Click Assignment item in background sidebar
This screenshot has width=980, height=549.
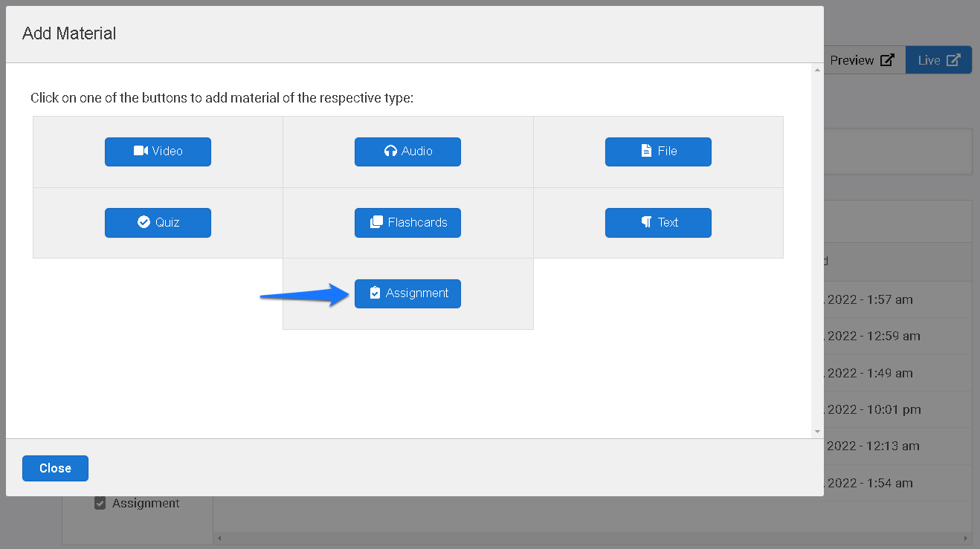click(138, 504)
